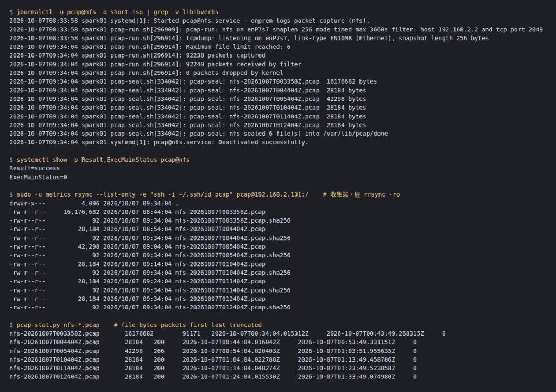Click the 'tcpdump: listening on enP7s7' message
The width and height of the screenshot is (556, 392).
point(337,38)
